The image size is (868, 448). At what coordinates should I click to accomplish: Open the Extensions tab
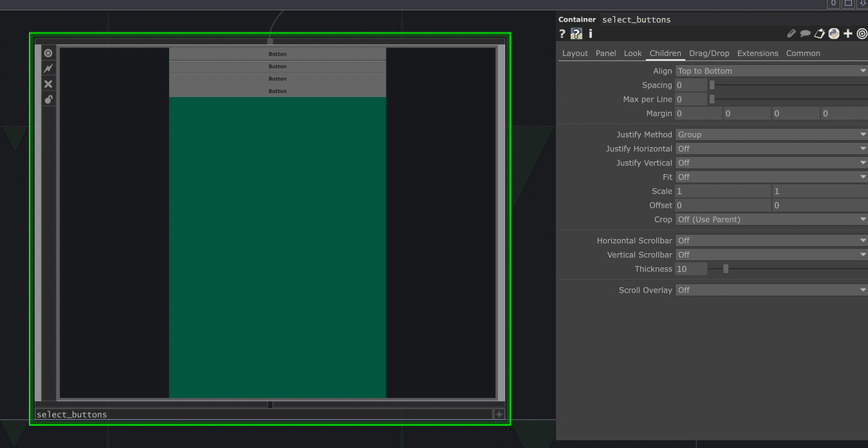click(x=758, y=53)
